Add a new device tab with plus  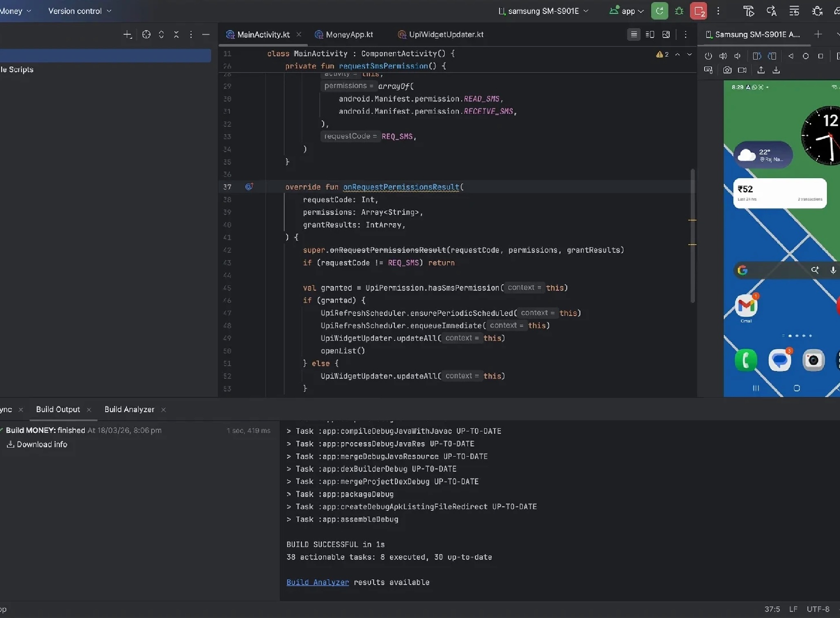pyautogui.click(x=818, y=34)
